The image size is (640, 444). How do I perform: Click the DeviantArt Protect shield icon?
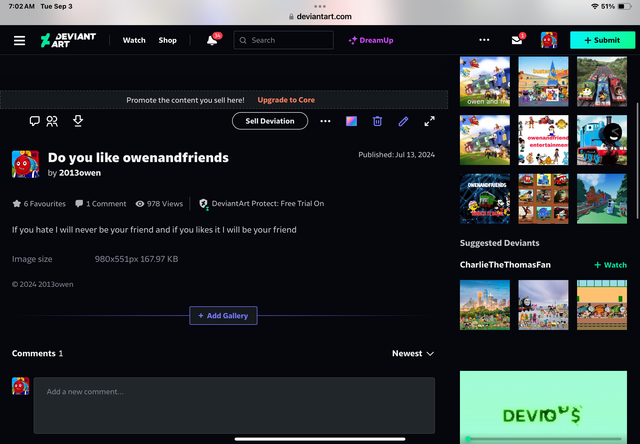203,204
